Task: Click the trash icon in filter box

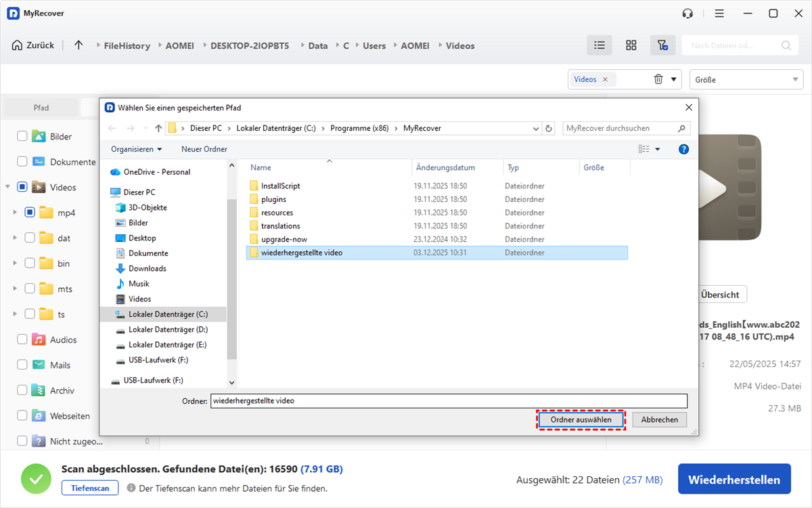Action: pos(658,79)
